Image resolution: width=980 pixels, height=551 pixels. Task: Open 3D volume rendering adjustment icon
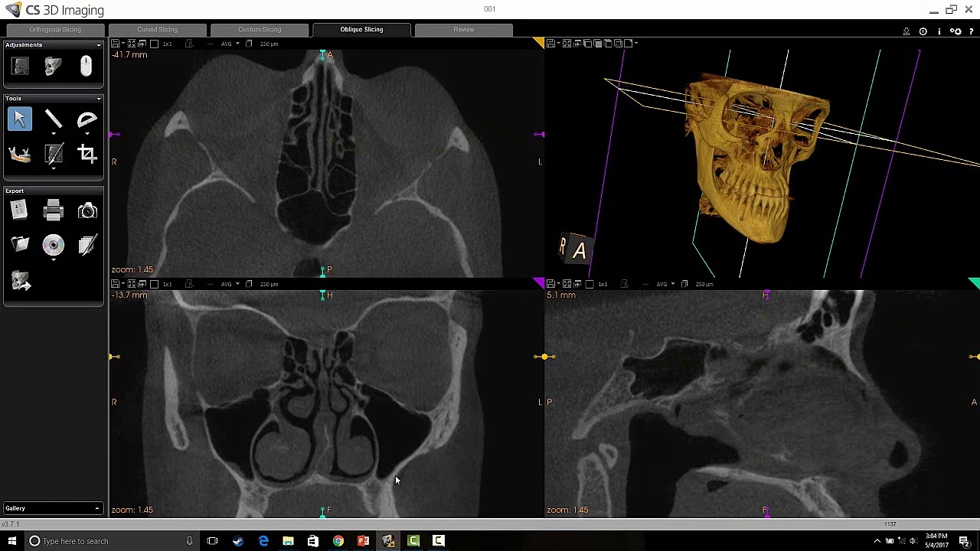pos(53,67)
